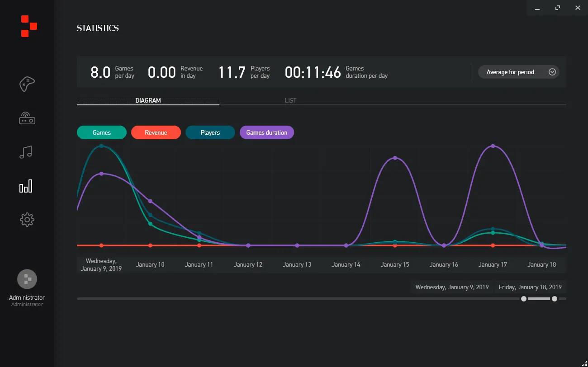The image size is (588, 367).
Task: Click the 8.0 games per day value
Action: pos(100,72)
